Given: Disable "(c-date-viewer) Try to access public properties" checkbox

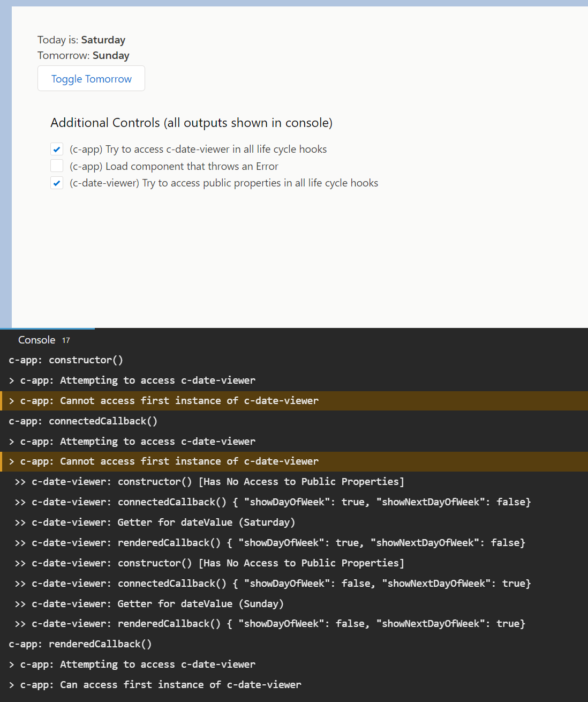Looking at the screenshot, I should tap(57, 183).
